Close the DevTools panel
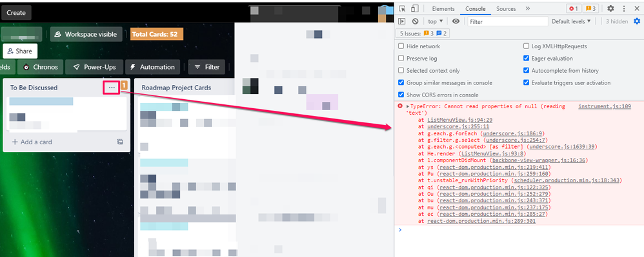Viewport: 644px width, 257px height. (637, 8)
